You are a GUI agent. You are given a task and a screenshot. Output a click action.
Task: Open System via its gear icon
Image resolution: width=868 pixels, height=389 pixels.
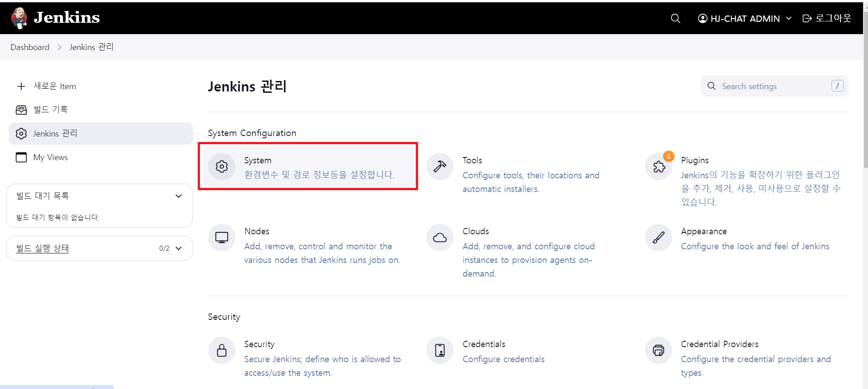click(x=222, y=167)
